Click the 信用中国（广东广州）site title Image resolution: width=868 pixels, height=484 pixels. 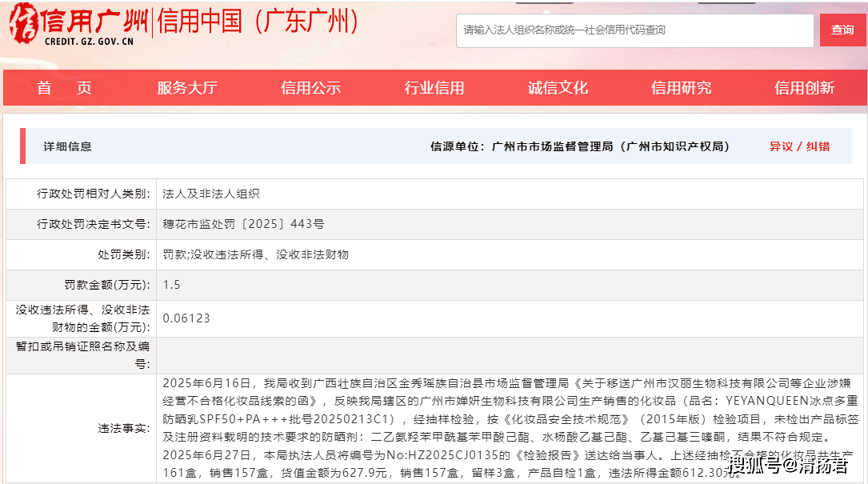point(258,22)
